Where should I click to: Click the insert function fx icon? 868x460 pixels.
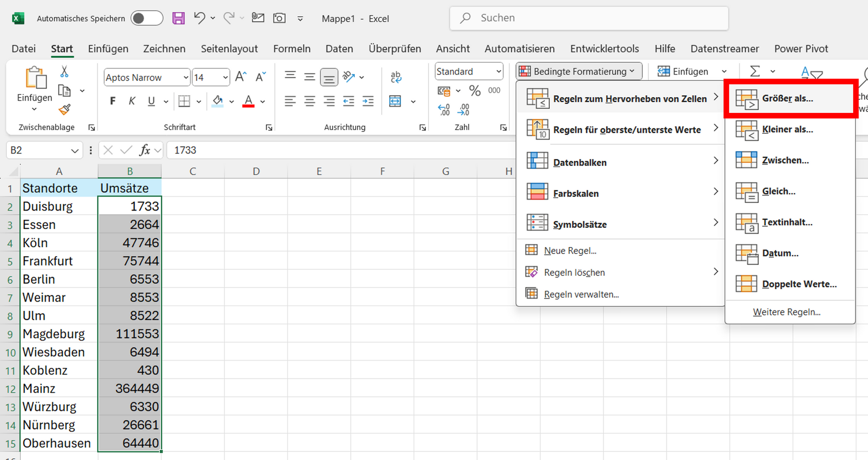[x=145, y=150]
